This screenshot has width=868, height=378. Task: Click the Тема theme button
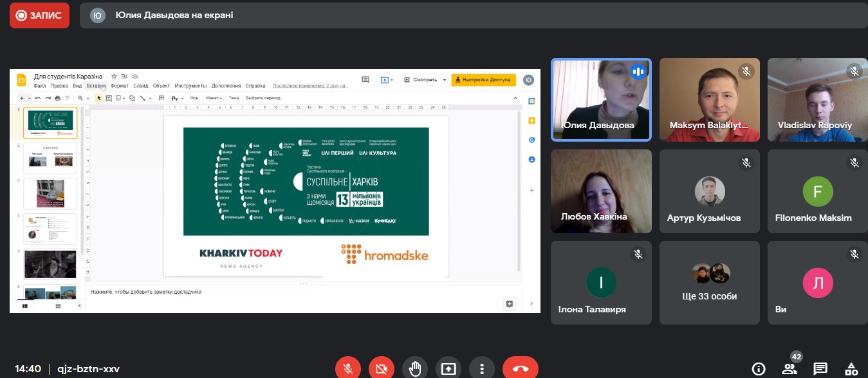click(x=234, y=98)
